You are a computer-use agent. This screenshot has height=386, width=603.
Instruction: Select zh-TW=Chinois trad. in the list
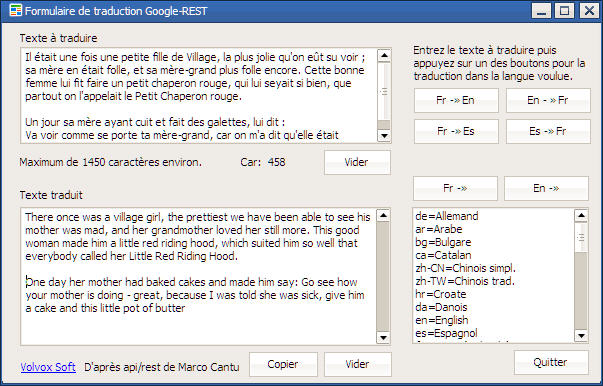point(494,281)
